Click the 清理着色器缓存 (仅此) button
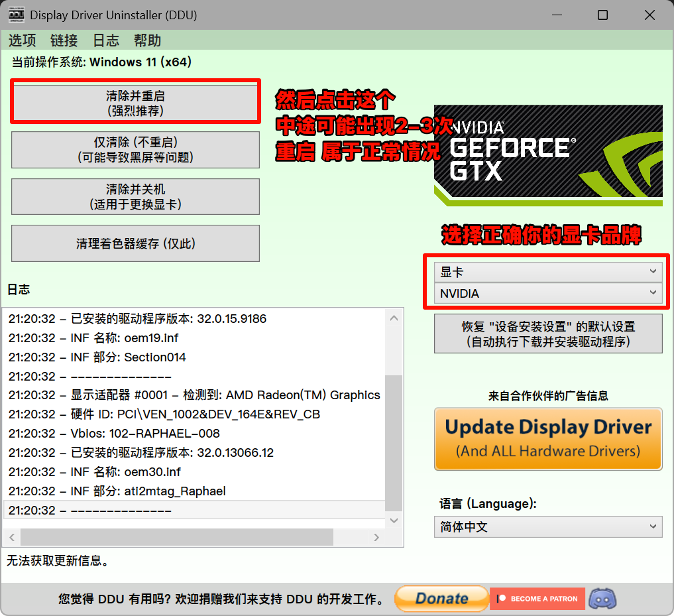The image size is (674, 616). (135, 243)
